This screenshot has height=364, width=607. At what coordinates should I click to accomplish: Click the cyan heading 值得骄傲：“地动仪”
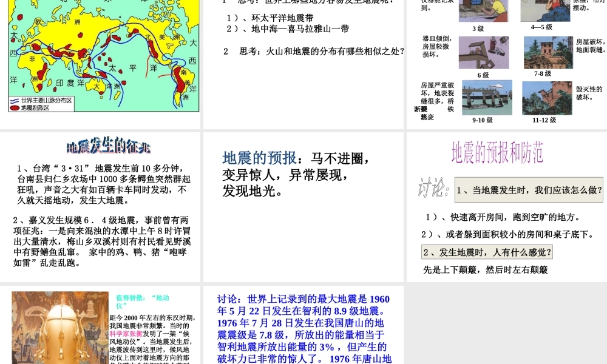[x=143, y=302]
